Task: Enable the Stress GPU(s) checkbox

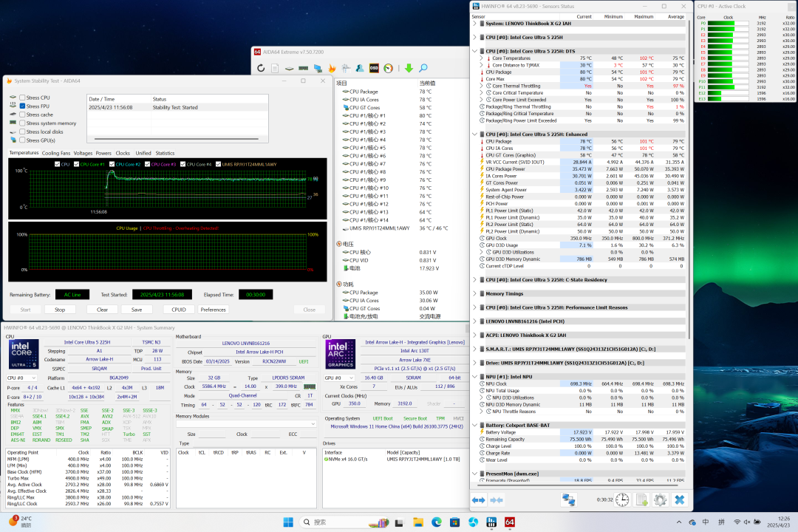Action: click(22, 140)
